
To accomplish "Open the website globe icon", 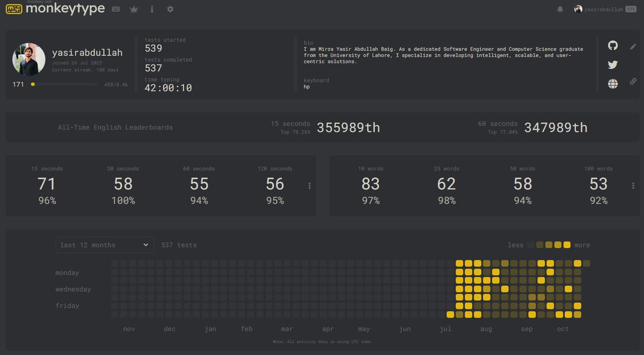I will (x=613, y=84).
